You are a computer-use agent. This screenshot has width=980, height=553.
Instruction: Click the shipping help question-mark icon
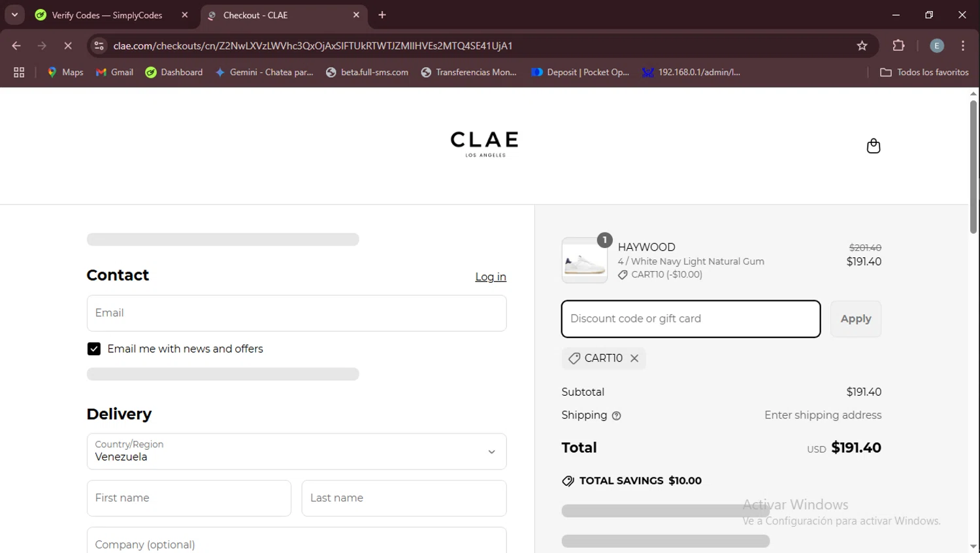[x=616, y=416]
